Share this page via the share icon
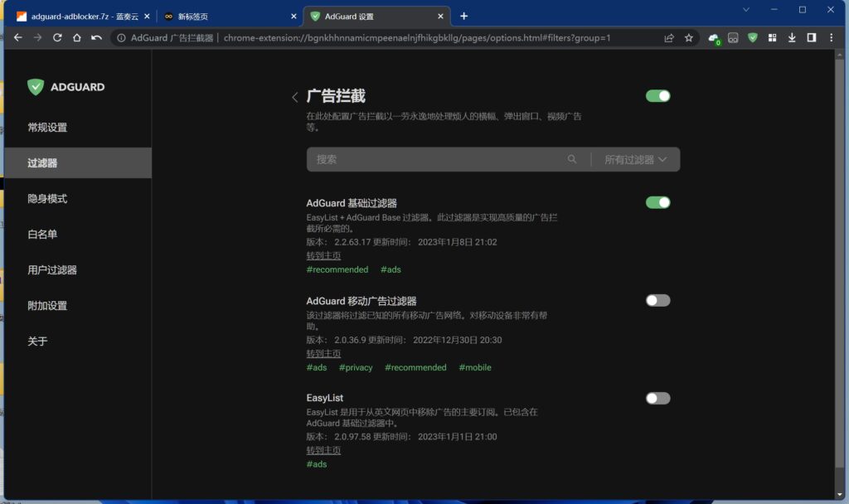The height and width of the screenshot is (504, 849). tap(669, 38)
